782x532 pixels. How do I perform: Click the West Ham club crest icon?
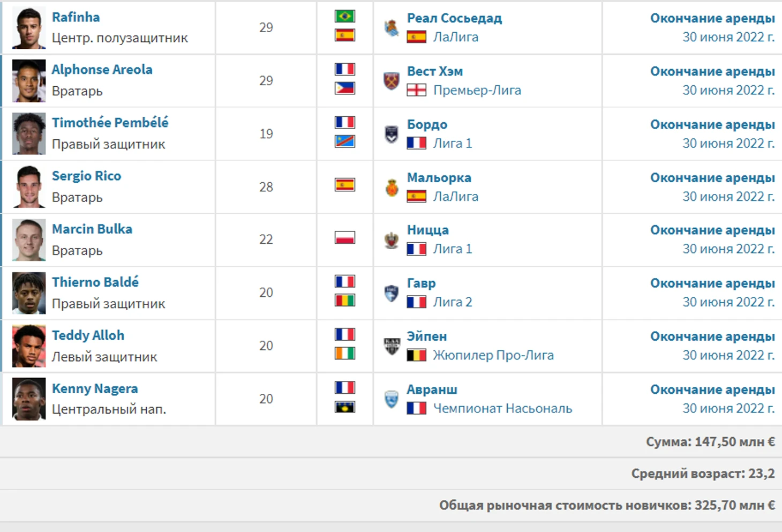(x=392, y=80)
